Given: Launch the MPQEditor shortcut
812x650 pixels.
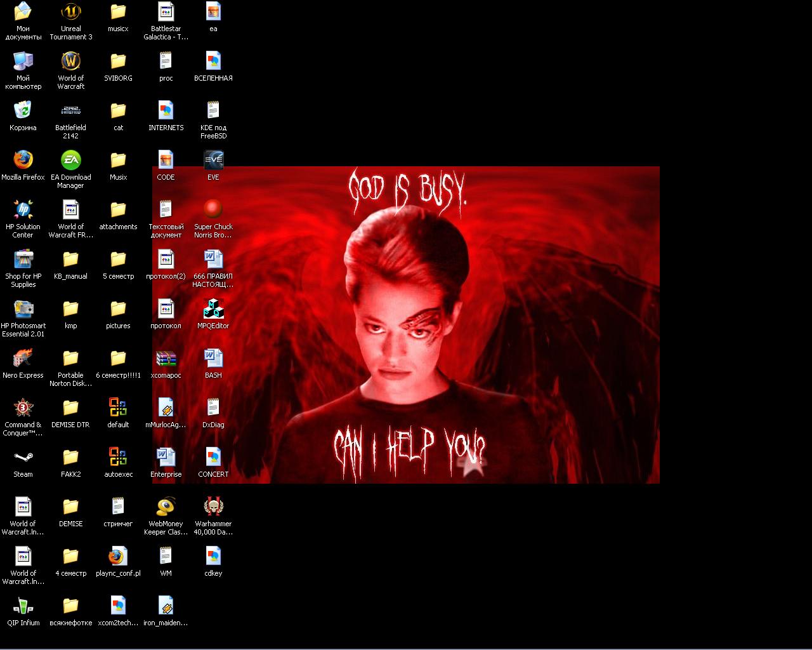Looking at the screenshot, I should point(213,308).
